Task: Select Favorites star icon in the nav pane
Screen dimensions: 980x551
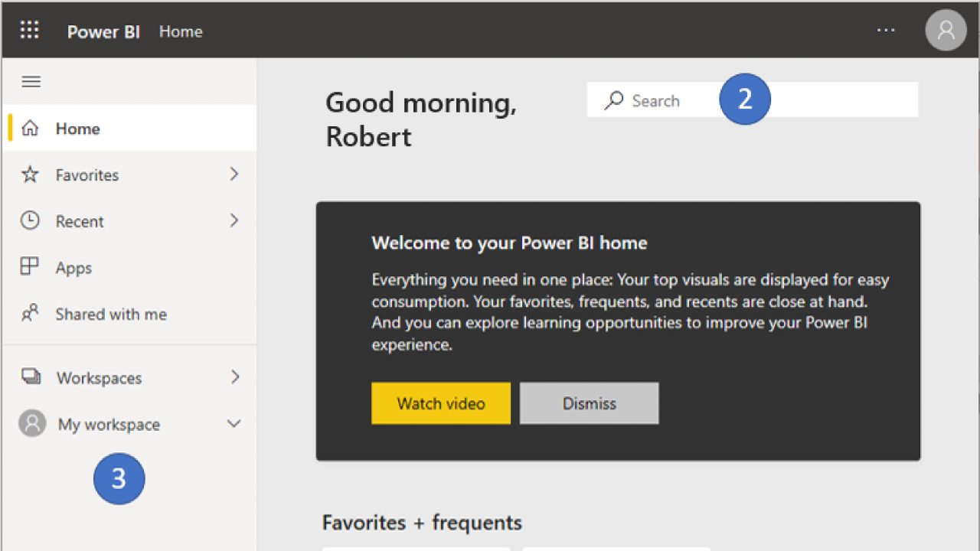Action: [x=31, y=174]
